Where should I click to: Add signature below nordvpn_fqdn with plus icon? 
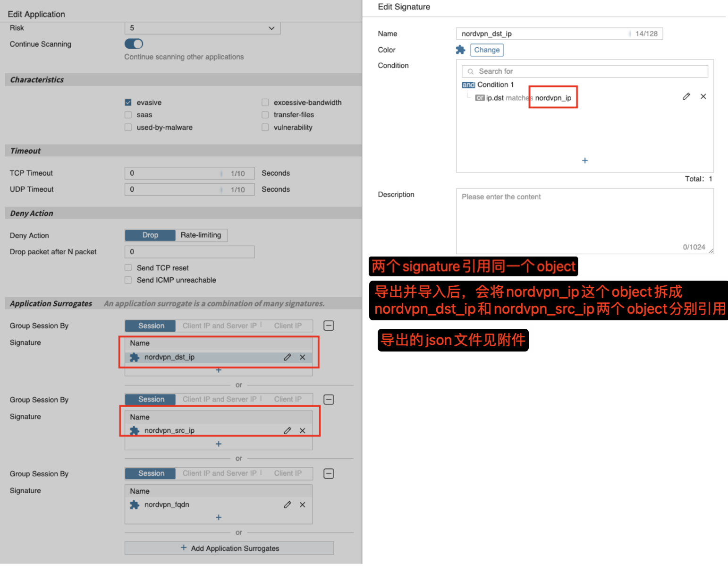[218, 517]
